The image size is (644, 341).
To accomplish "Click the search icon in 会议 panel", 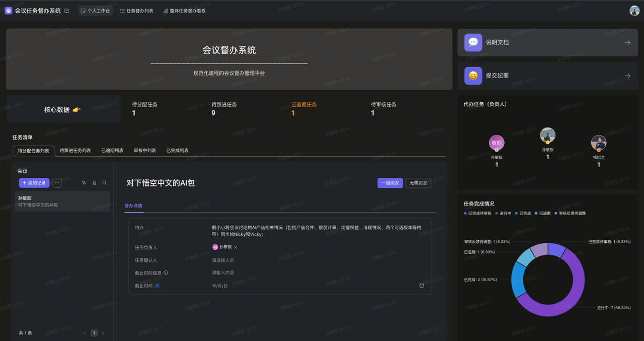I will coord(105,183).
